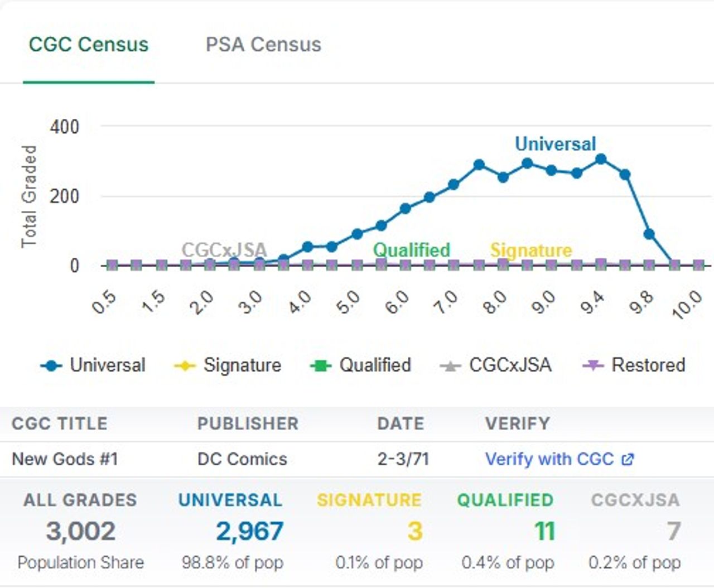This screenshot has height=588, width=714.
Task: Click the Qualified count of 11
Action: click(x=544, y=531)
